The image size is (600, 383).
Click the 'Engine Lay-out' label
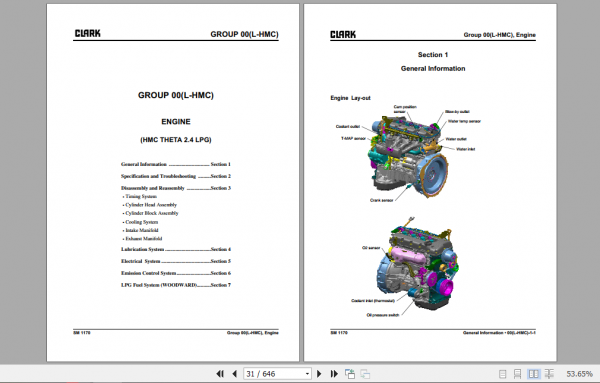coord(351,98)
